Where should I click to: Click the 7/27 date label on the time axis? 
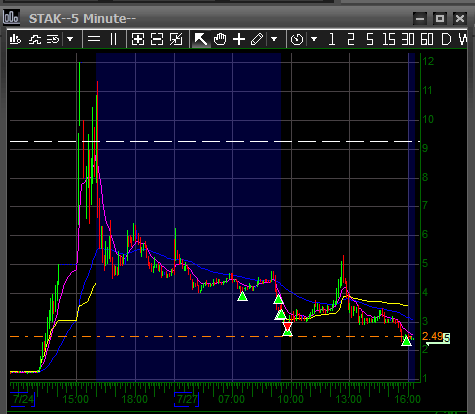(187, 399)
